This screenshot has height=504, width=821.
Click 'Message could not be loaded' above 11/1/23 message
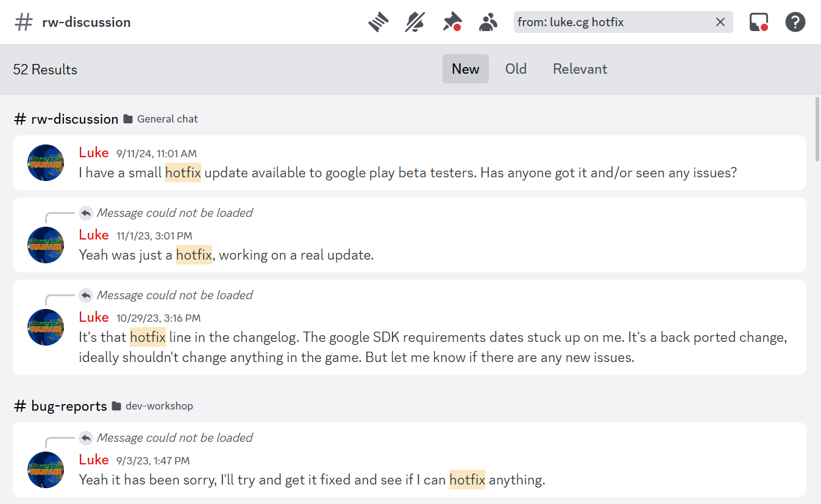click(175, 213)
